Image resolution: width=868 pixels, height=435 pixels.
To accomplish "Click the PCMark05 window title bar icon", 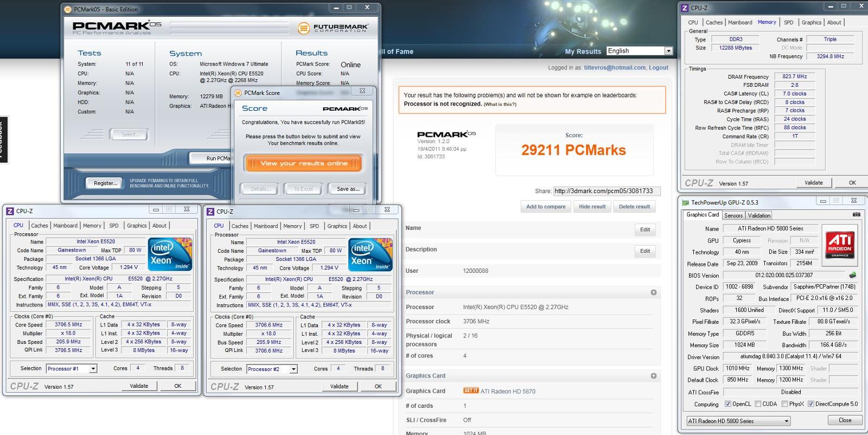I will point(67,9).
